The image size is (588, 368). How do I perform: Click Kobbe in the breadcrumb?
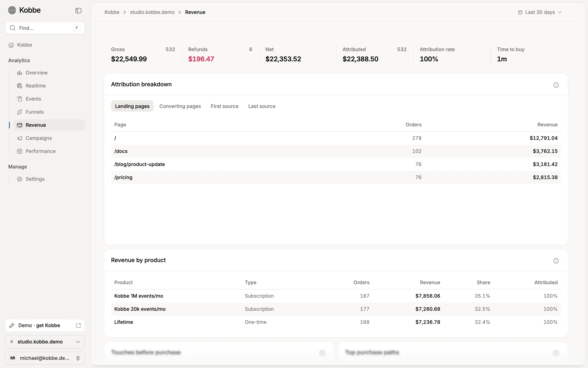click(x=112, y=12)
